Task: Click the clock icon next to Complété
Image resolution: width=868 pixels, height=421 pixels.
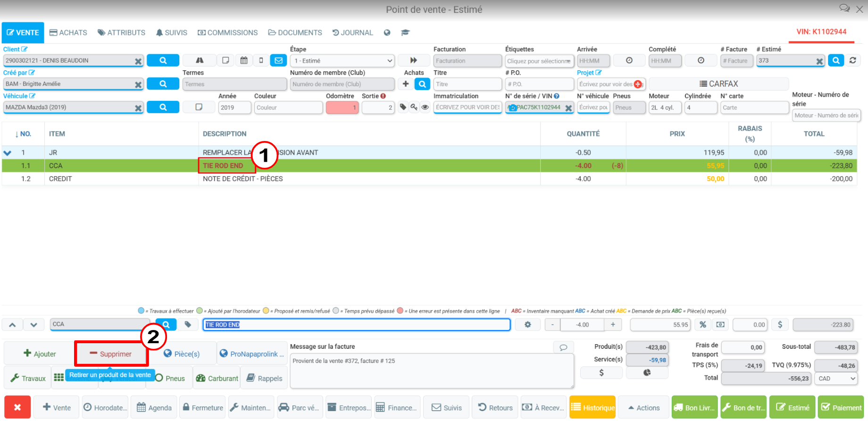Action: 701,60
